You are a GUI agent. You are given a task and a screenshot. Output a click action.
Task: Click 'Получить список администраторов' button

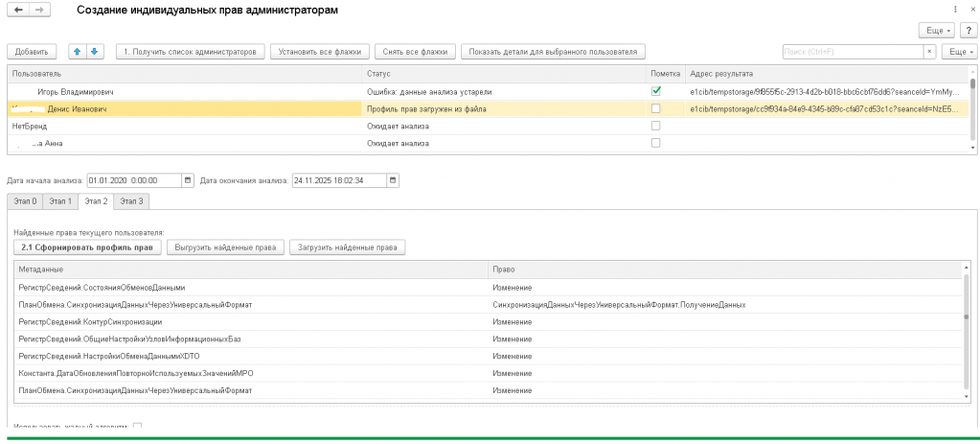191,51
